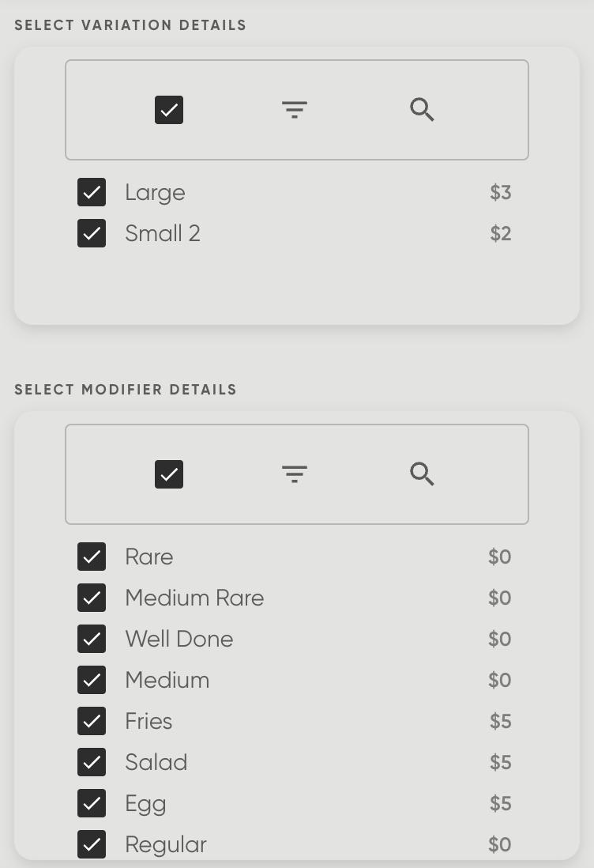Click the $3 price next to Large
Viewport: 594px width, 868px height.
pyautogui.click(x=500, y=192)
